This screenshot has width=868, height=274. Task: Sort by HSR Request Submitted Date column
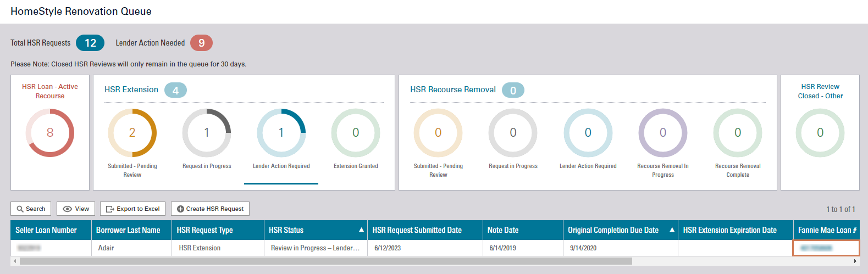coord(425,230)
